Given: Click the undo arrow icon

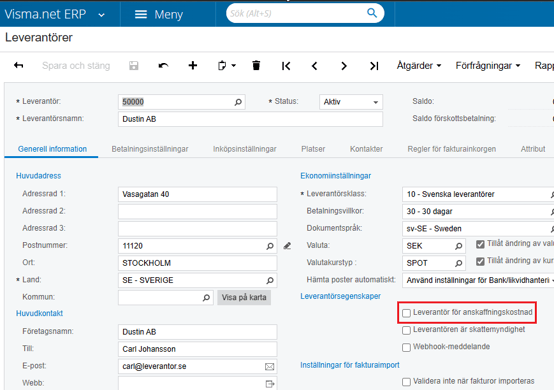Looking at the screenshot, I should [163, 65].
